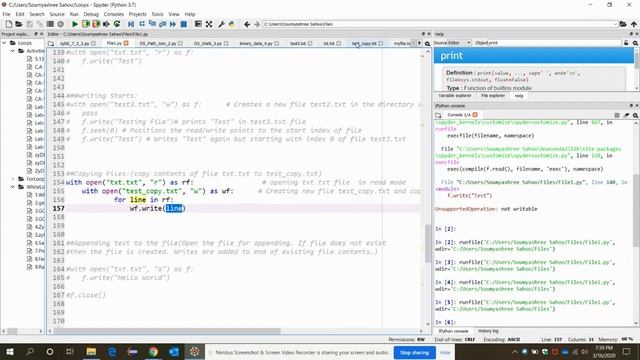Step return debug icon
The height and width of the screenshot is (360, 640).
click(x=162, y=24)
